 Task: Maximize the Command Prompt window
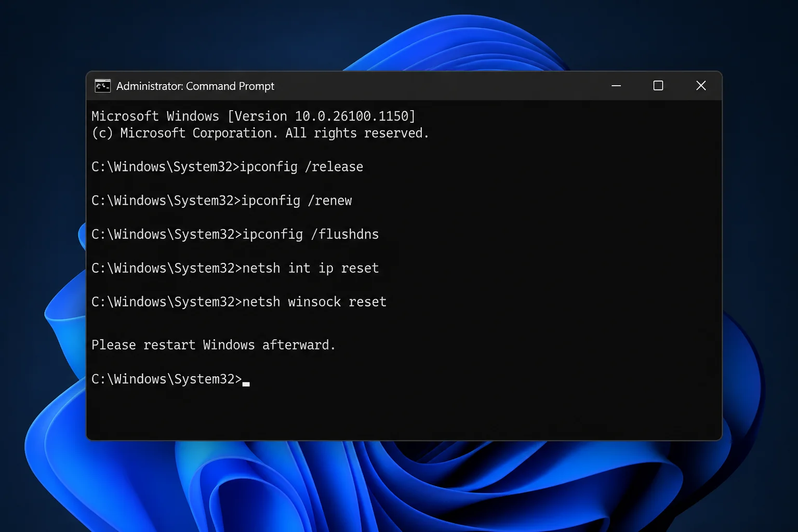click(658, 86)
